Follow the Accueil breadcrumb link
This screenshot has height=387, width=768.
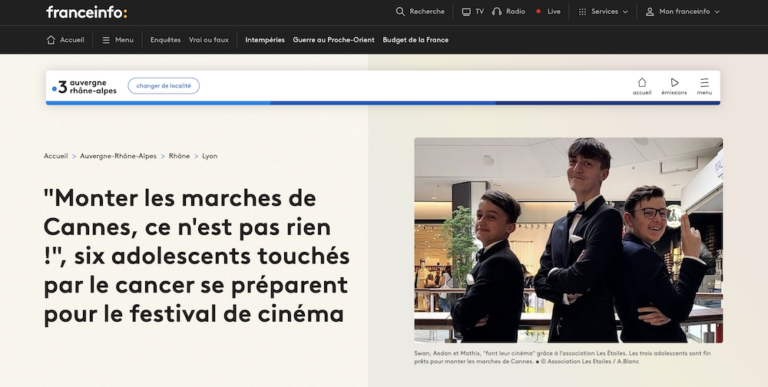(56, 156)
